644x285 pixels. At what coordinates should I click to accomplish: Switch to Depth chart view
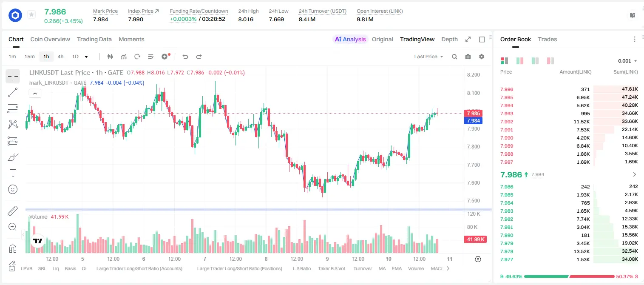[x=449, y=39]
